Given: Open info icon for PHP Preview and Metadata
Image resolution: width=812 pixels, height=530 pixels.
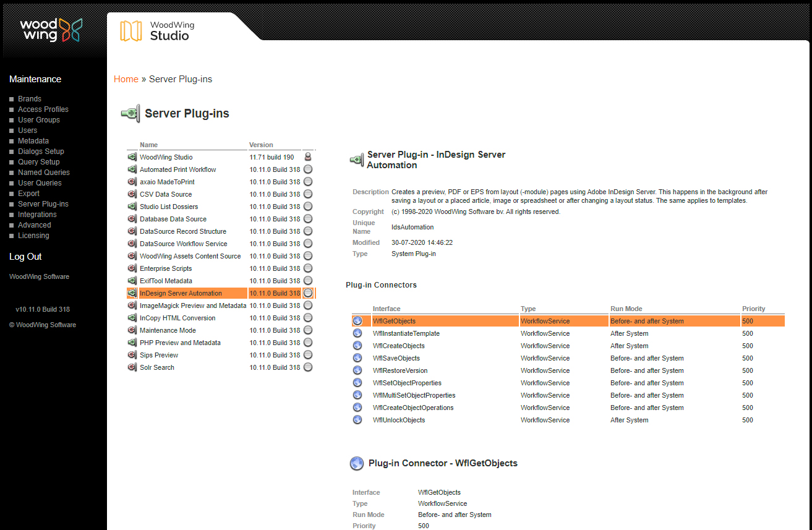Looking at the screenshot, I should point(308,343).
